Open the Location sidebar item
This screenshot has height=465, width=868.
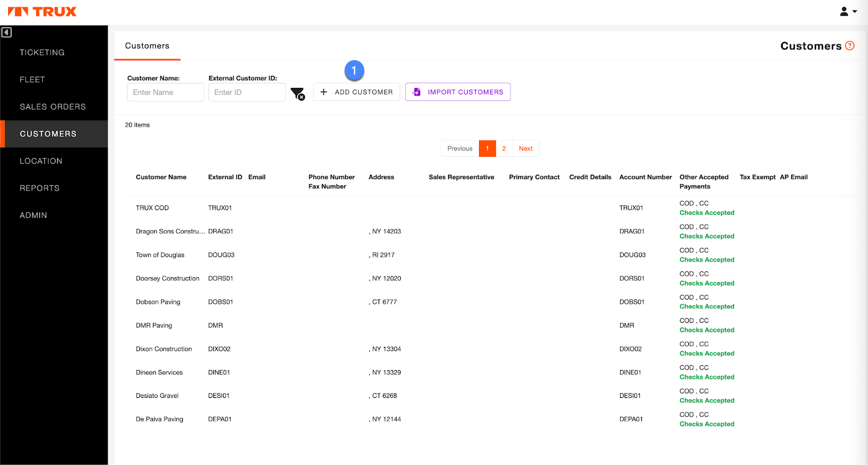(x=41, y=161)
